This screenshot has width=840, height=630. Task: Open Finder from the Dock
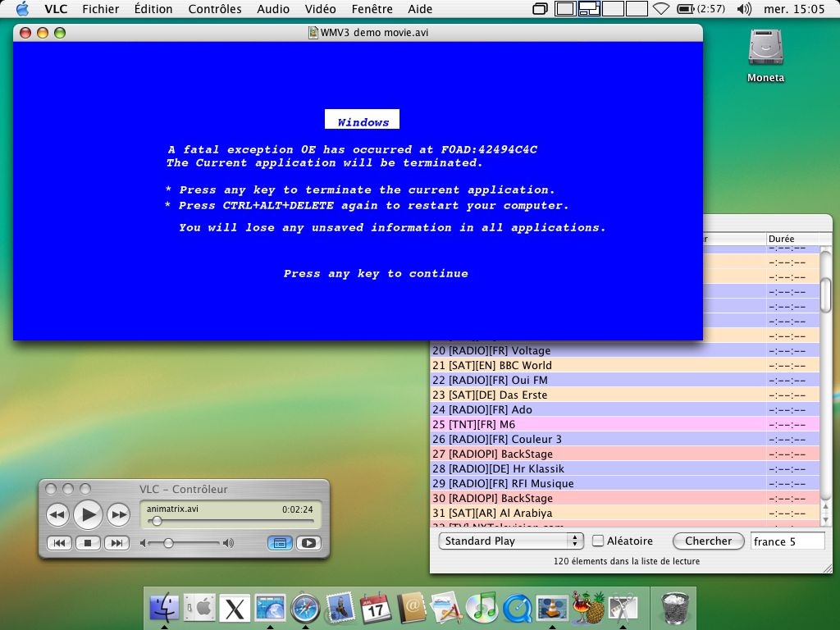click(164, 608)
